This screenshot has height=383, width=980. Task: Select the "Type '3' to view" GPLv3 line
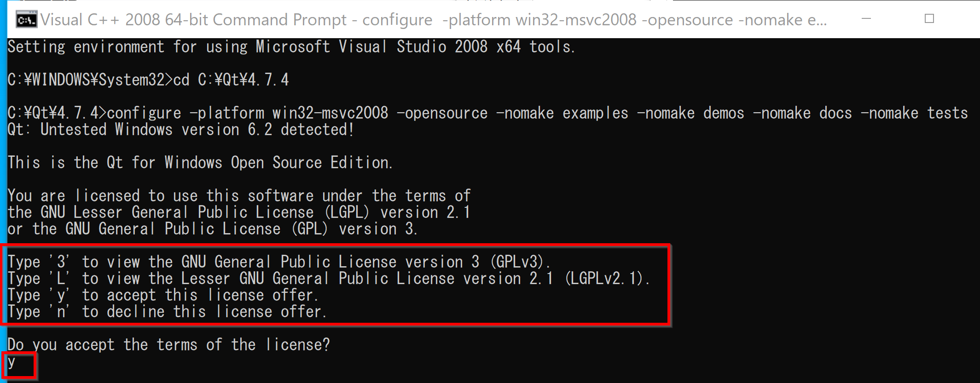[x=279, y=262]
